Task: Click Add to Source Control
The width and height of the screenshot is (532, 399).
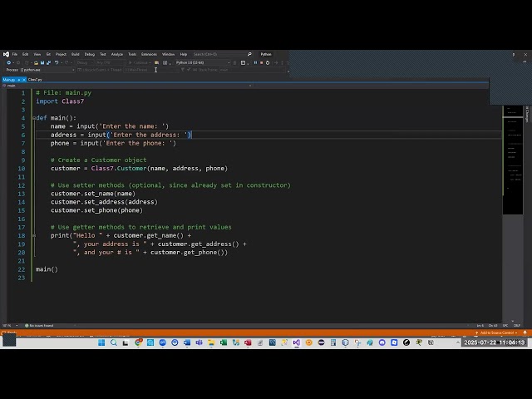Action: tap(496, 332)
